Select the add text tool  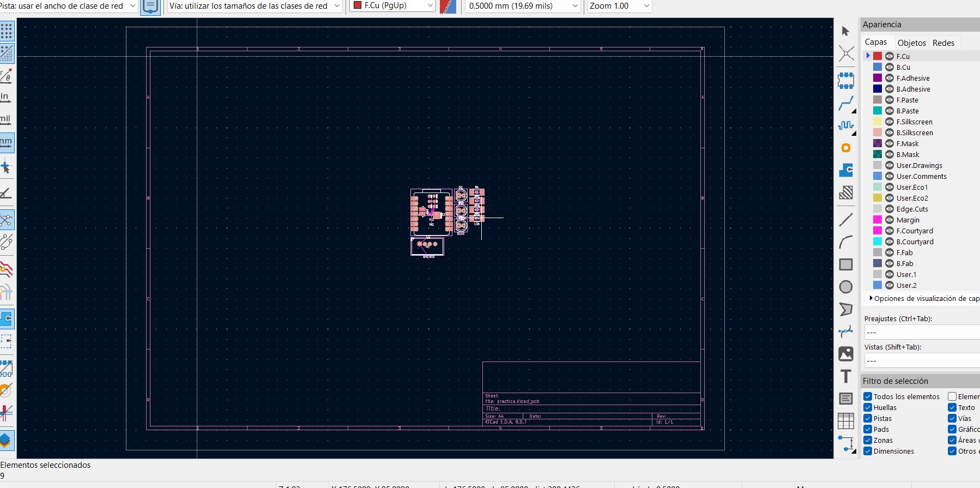(846, 376)
